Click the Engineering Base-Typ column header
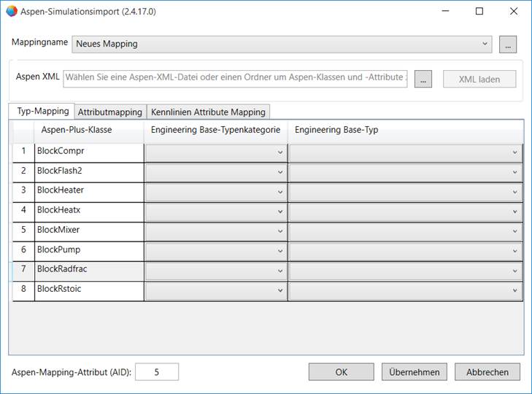 click(406, 131)
